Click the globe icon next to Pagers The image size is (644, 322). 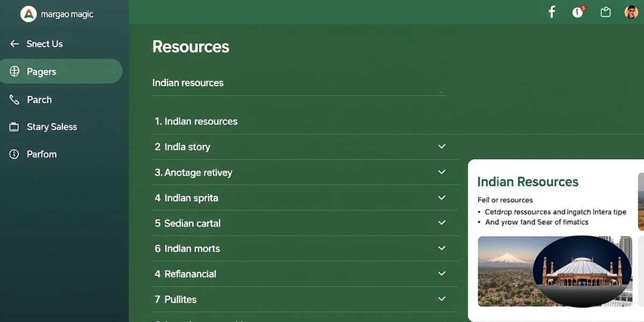(x=14, y=71)
